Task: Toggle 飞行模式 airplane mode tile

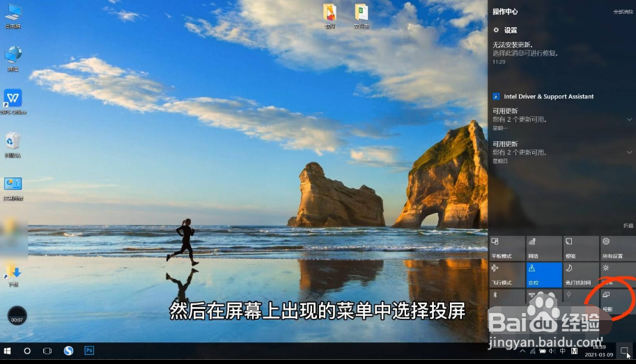Action: point(507,275)
